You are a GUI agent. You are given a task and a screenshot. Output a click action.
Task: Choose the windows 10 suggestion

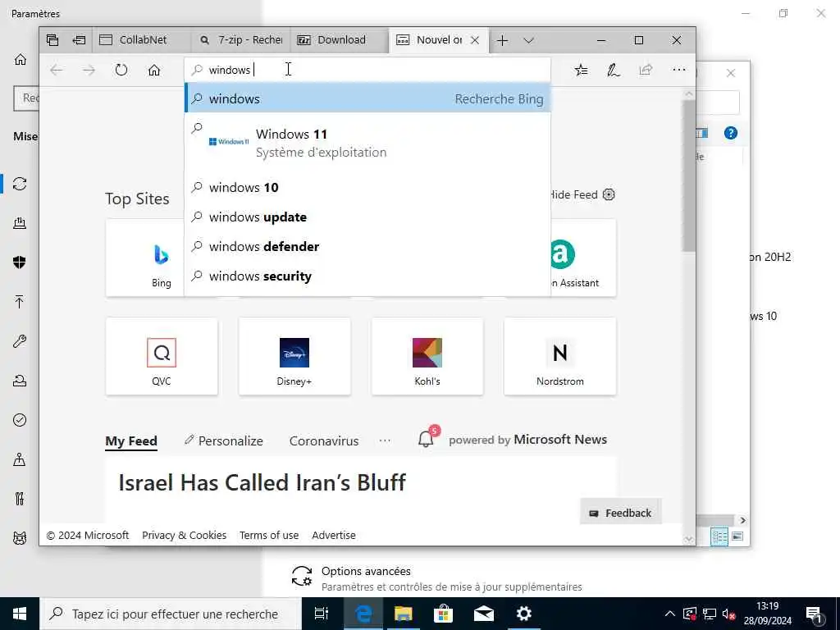tap(367, 188)
